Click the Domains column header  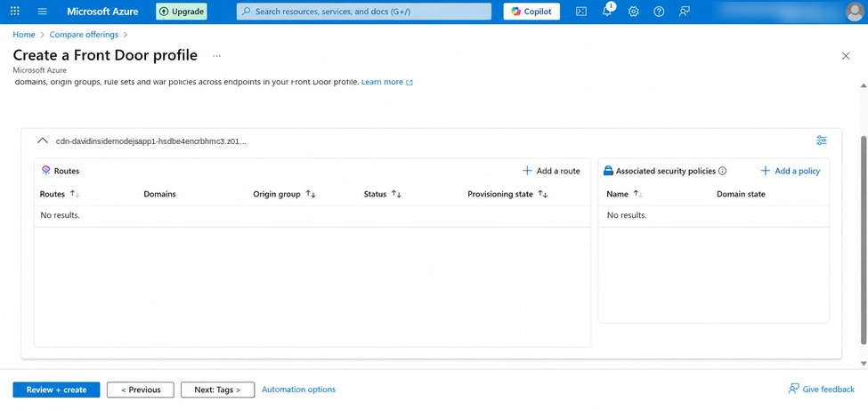(160, 194)
